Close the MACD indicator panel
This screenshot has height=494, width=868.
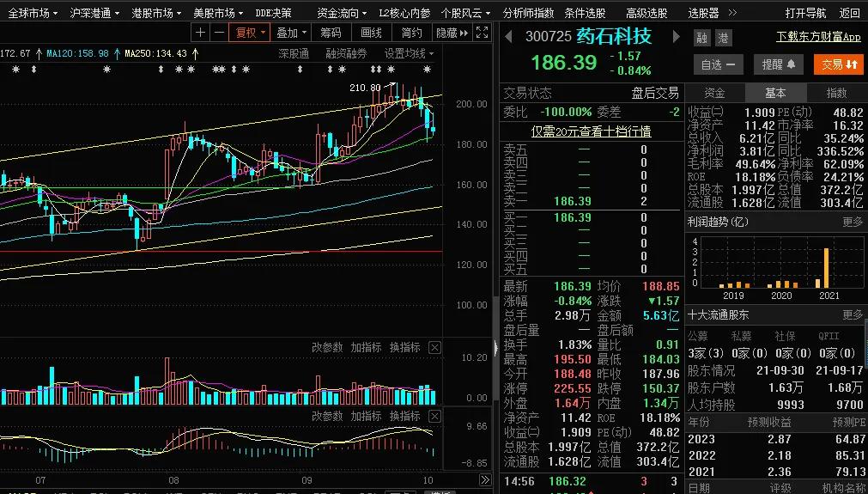(x=435, y=416)
